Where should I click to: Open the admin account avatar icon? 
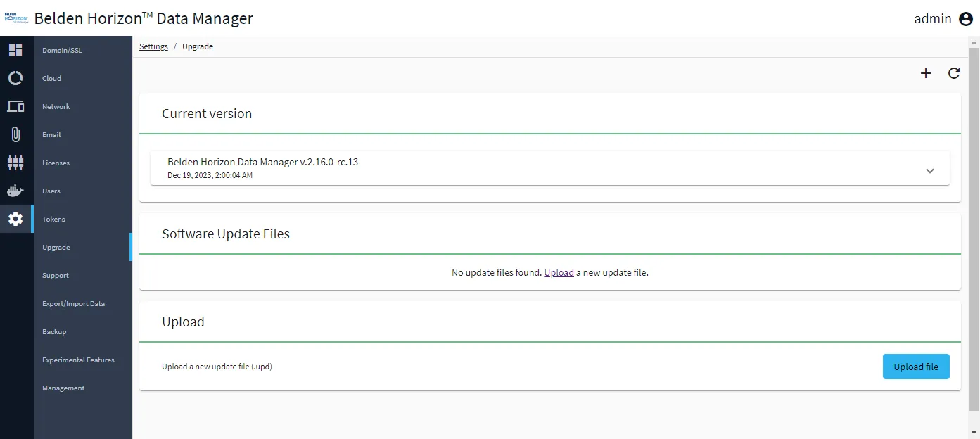[x=966, y=19]
